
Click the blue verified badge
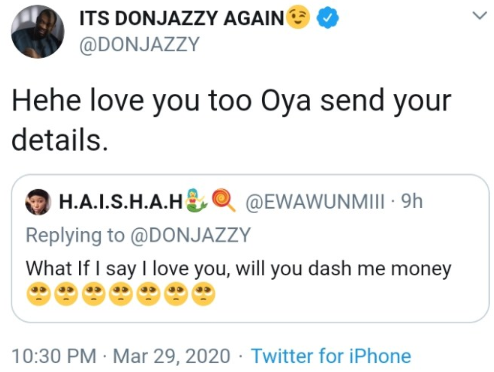327,18
